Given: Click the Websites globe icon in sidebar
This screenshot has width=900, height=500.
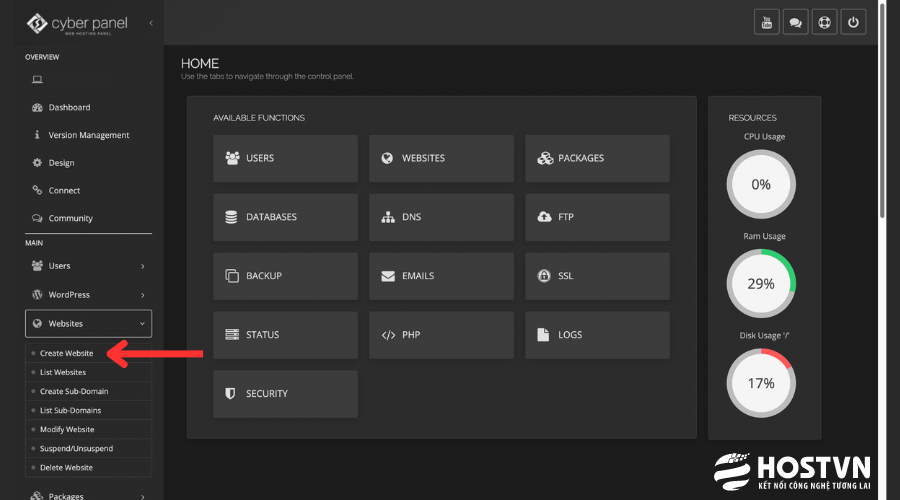Looking at the screenshot, I should tap(37, 324).
